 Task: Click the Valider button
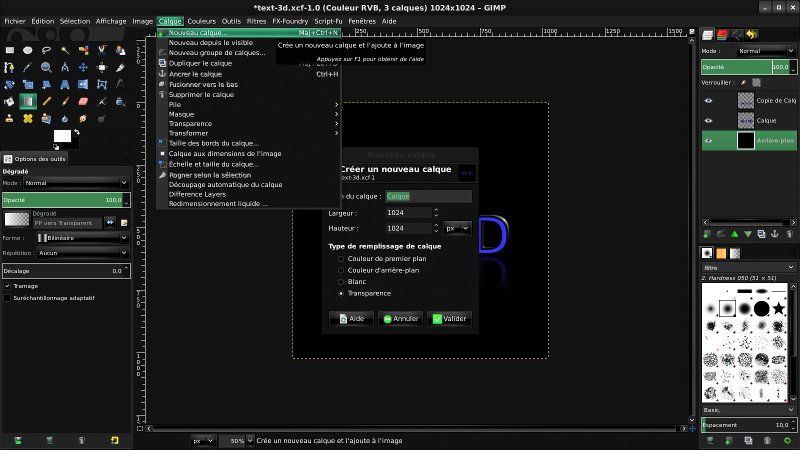click(x=449, y=318)
